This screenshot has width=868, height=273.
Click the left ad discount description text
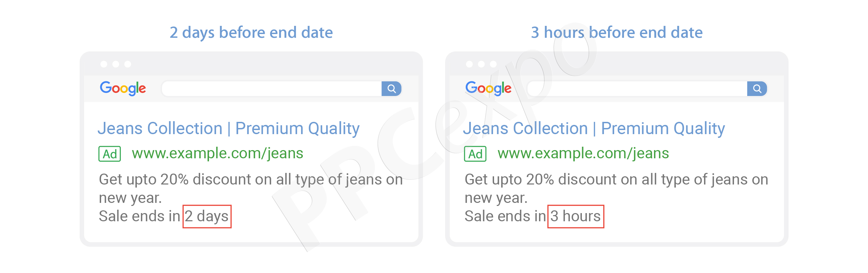[x=251, y=189]
